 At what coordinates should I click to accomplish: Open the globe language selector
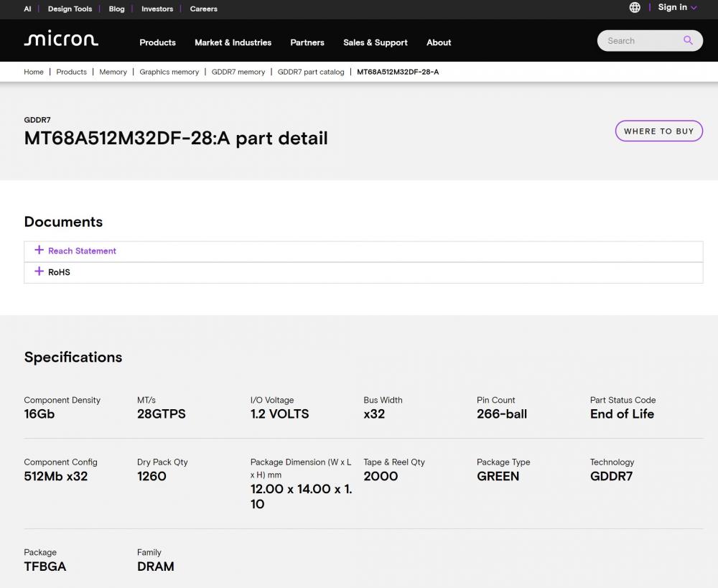point(635,7)
